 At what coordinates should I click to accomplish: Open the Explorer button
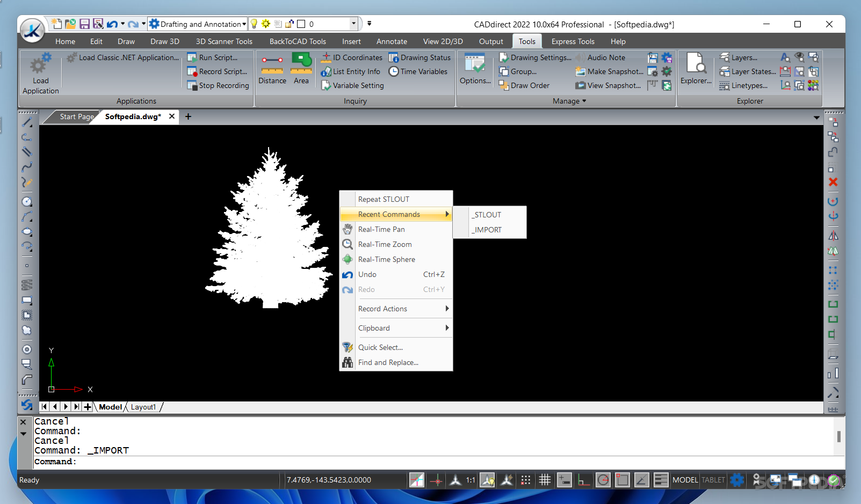point(696,69)
